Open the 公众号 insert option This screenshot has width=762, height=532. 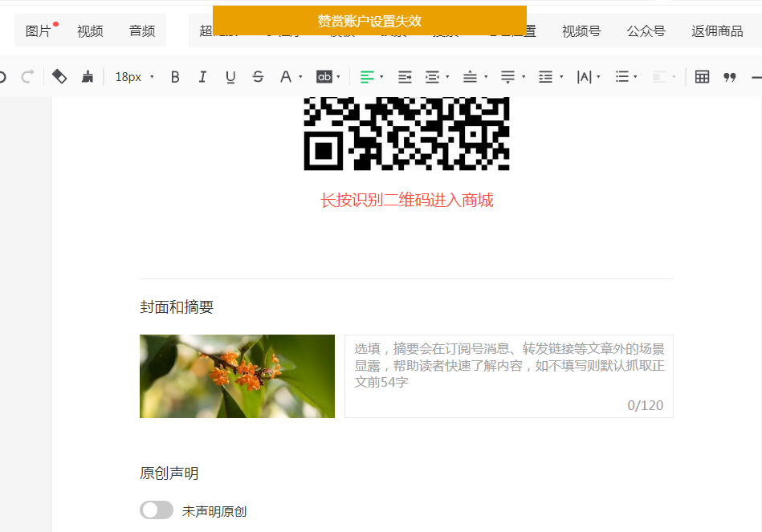click(x=646, y=31)
